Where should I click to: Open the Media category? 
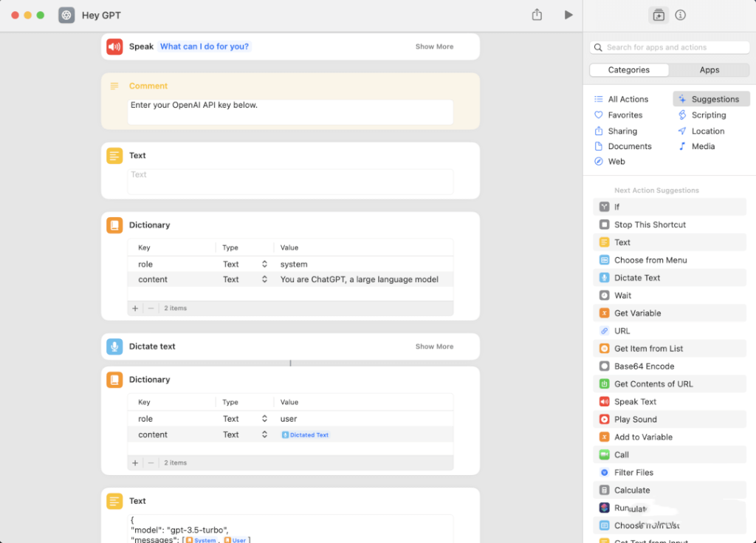[697, 146]
